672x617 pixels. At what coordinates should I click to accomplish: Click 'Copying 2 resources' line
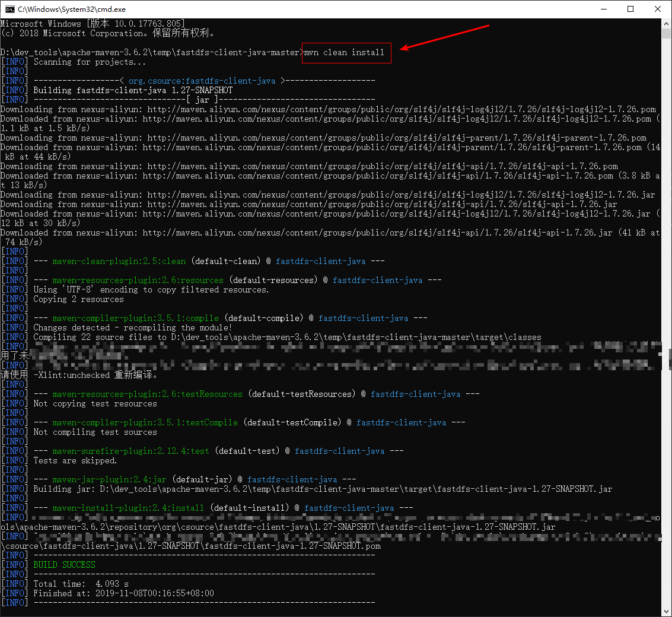pos(78,299)
